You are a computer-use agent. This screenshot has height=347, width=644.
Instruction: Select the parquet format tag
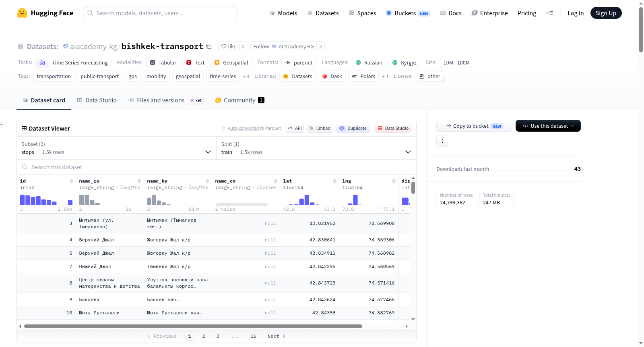[299, 62]
